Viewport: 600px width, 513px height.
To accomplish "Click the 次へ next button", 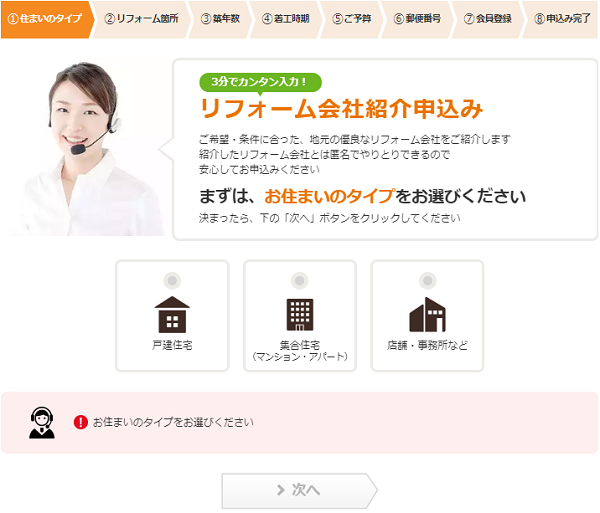I will point(300,491).
